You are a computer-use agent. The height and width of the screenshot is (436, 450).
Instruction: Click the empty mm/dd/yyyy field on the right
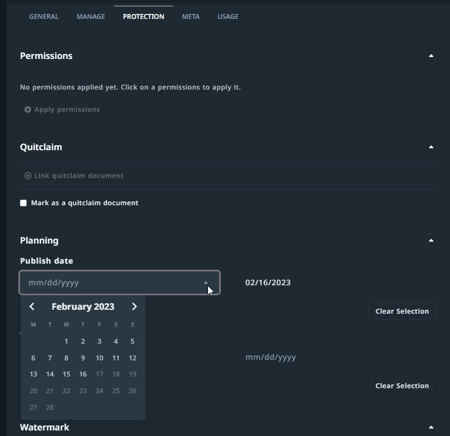click(271, 357)
